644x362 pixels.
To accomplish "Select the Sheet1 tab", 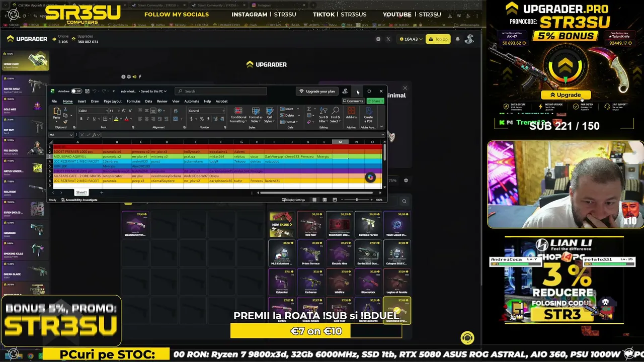I will tap(82, 193).
